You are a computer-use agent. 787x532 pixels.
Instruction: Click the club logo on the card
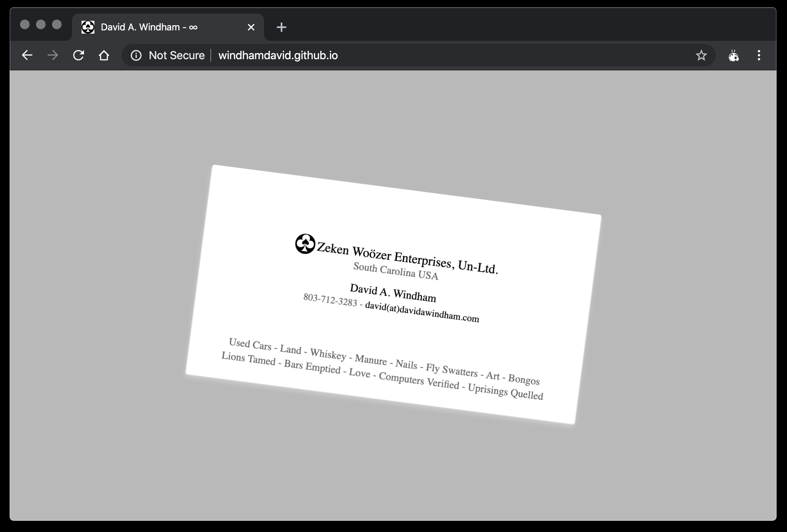305,244
